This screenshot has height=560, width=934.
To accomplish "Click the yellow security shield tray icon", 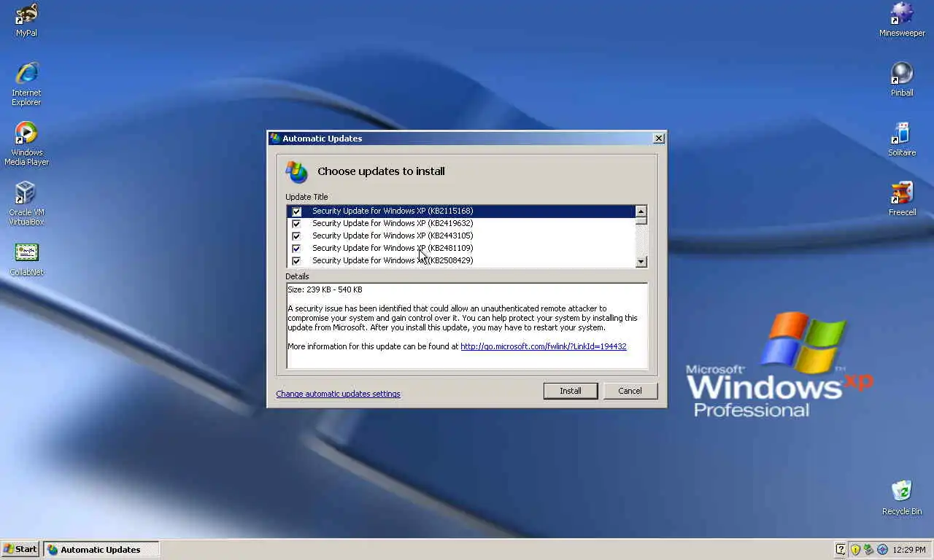I will pos(855,549).
